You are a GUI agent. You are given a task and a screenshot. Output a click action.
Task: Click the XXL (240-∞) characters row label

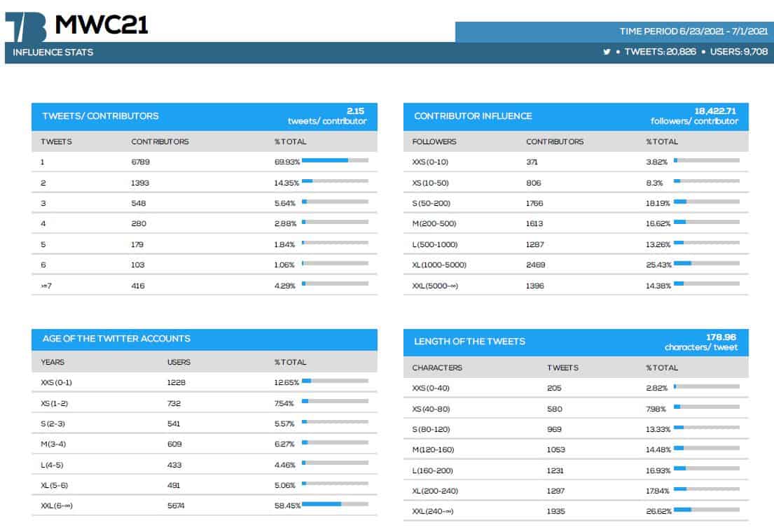point(432,511)
